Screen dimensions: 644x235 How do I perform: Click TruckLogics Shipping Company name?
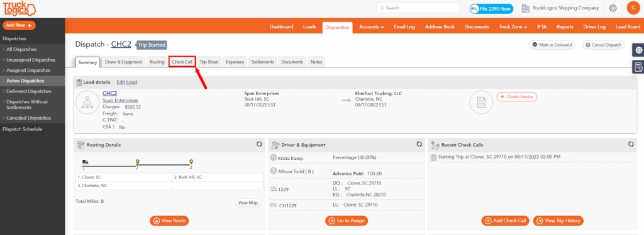point(565,8)
